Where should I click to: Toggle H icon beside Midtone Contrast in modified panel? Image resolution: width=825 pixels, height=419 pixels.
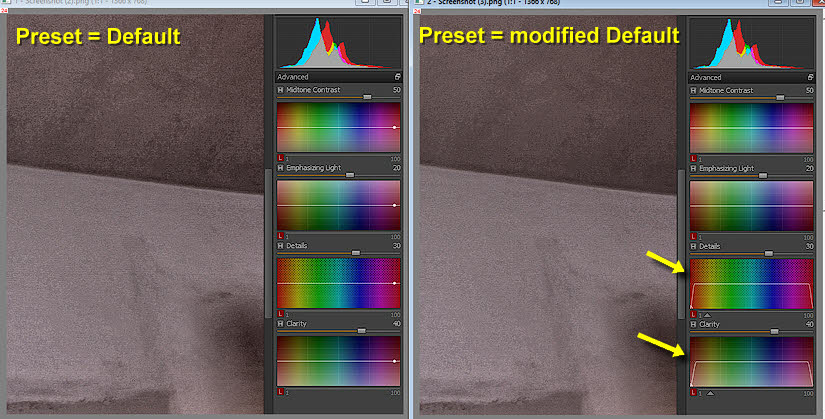coord(694,91)
